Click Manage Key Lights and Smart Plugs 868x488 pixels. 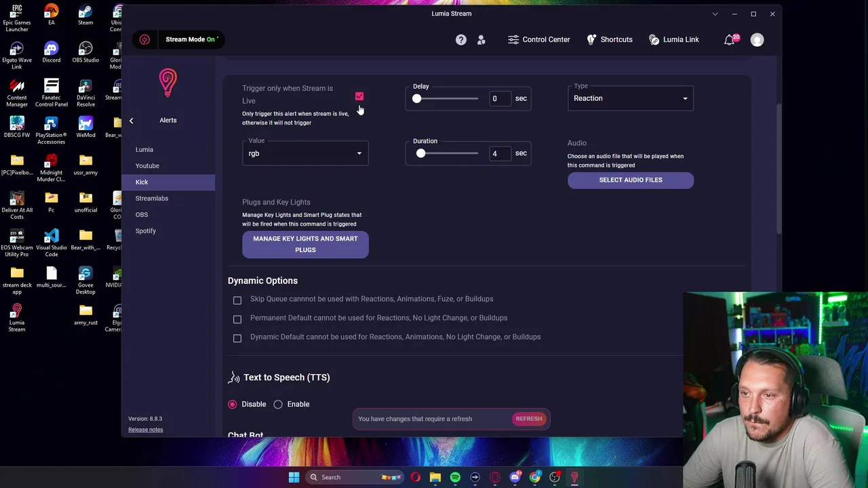point(305,245)
